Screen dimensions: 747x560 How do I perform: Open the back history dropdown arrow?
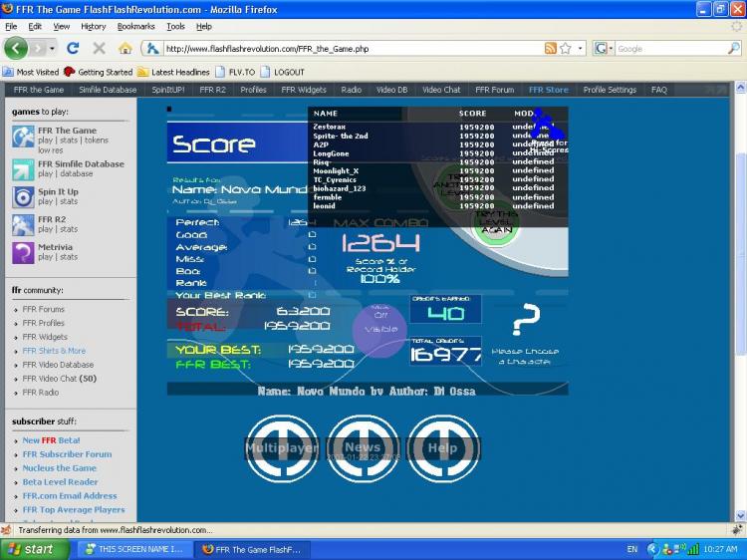point(52,48)
